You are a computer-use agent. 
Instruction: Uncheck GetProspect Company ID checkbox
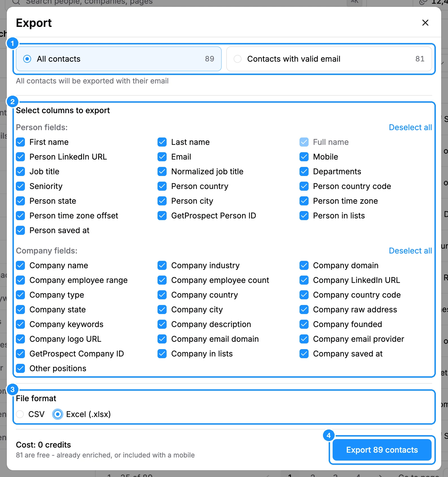coord(21,354)
